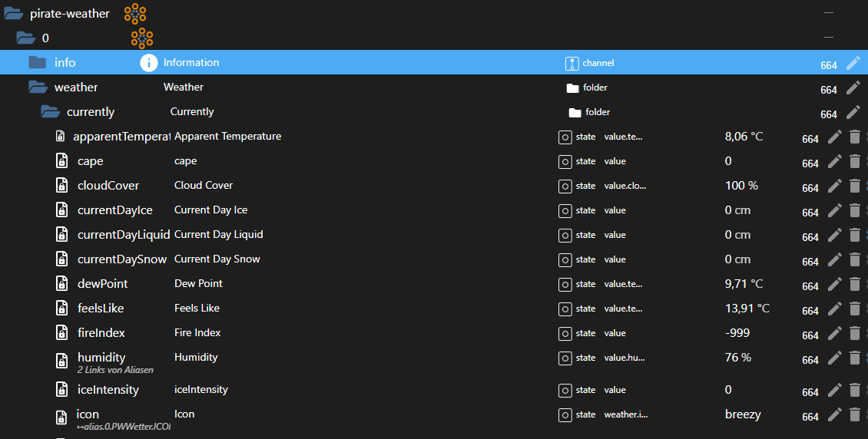Edit the weather folder with pencil
The width and height of the screenshot is (868, 439).
coord(853,87)
